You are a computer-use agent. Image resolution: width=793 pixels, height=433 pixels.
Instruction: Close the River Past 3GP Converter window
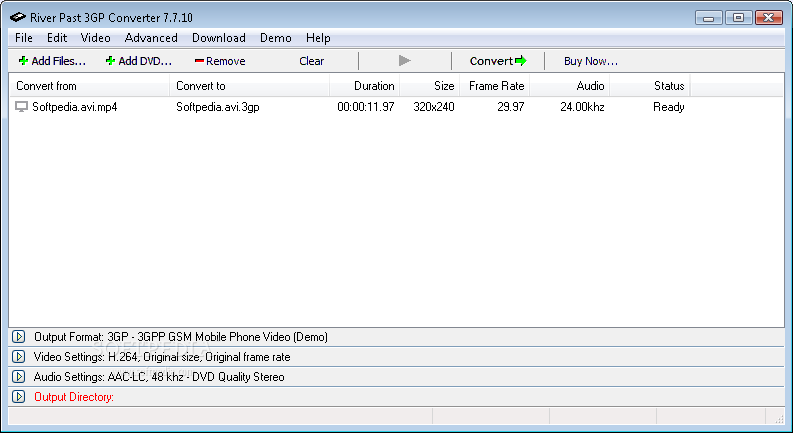(x=768, y=18)
